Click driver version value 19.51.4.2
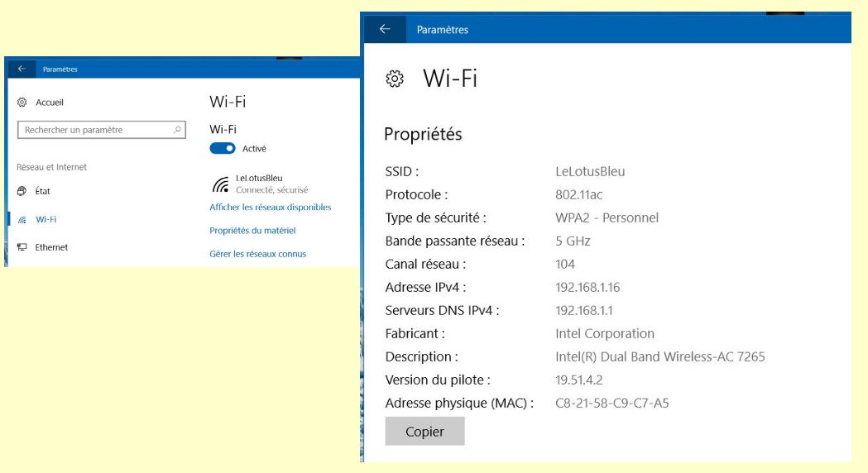Image resolution: width=868 pixels, height=473 pixels. tap(579, 380)
